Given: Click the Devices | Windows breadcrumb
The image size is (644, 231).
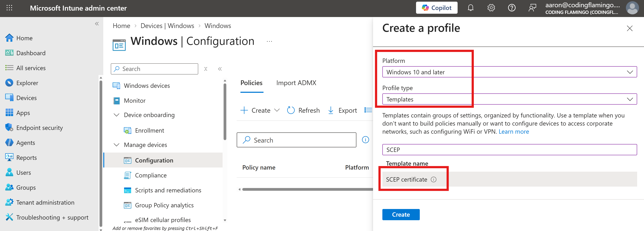Looking at the screenshot, I should click(167, 26).
